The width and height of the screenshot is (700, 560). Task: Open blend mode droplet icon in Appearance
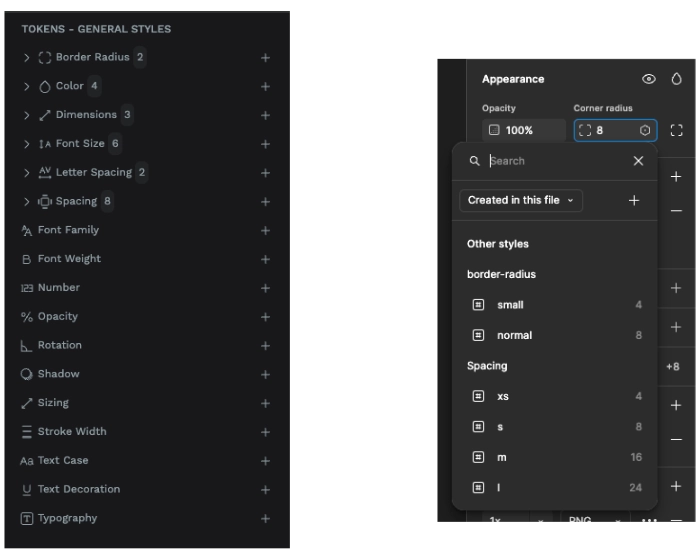tap(677, 79)
